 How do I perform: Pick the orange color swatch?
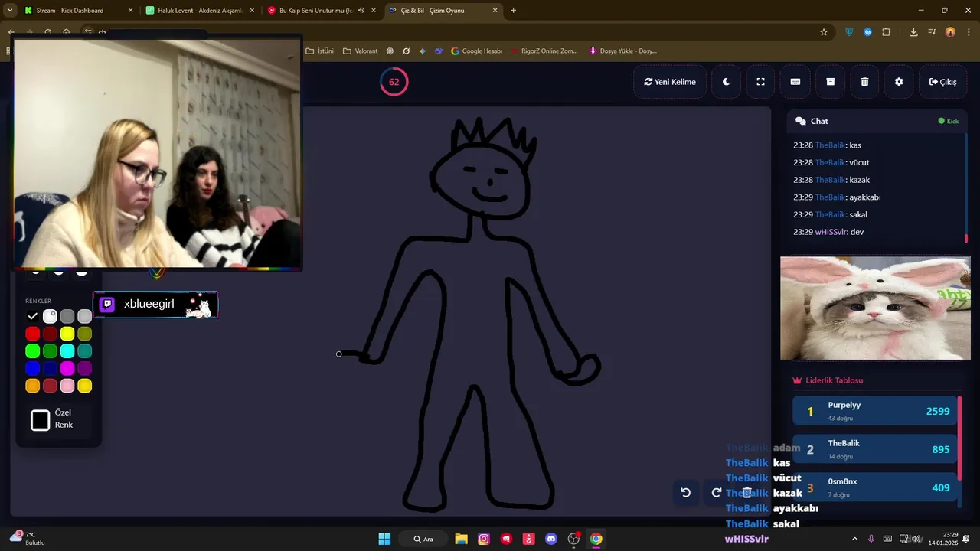point(32,386)
